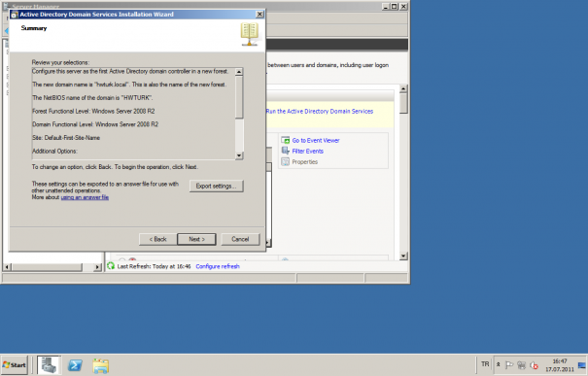Go back with the Back button
The height and width of the screenshot is (376, 588).
pos(157,239)
